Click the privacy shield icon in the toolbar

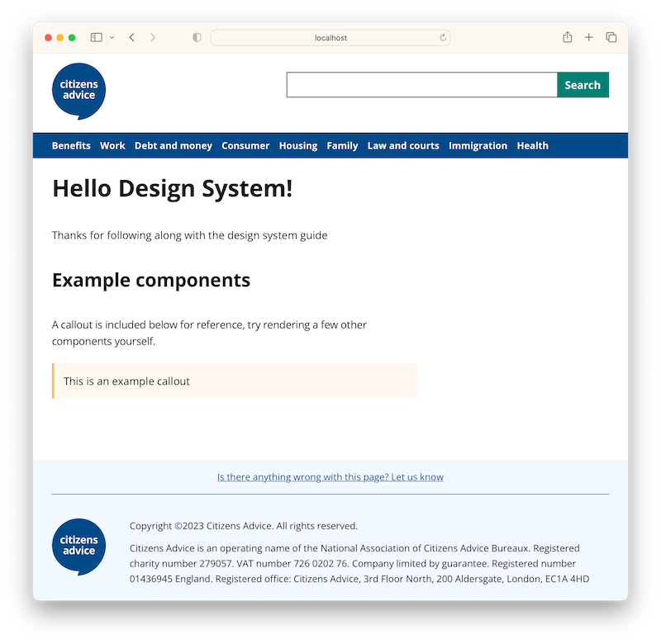(x=196, y=37)
